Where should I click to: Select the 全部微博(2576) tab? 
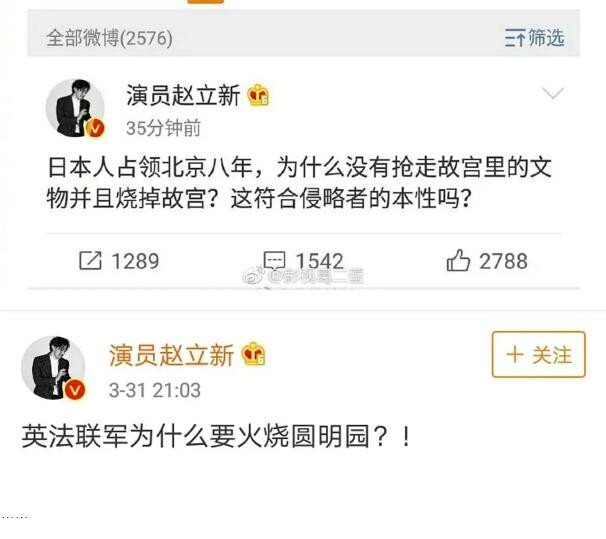[109, 38]
